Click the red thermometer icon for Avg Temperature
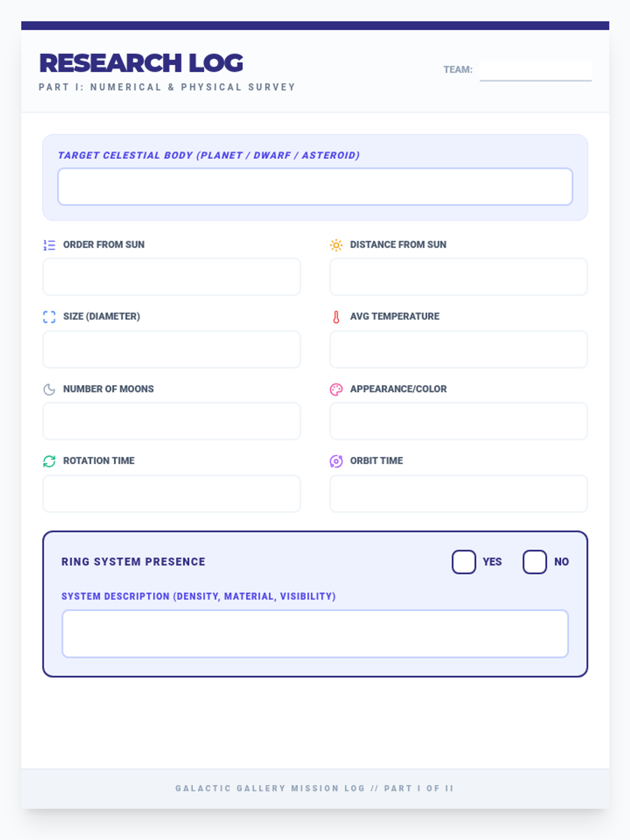630x840 pixels. pos(336,317)
